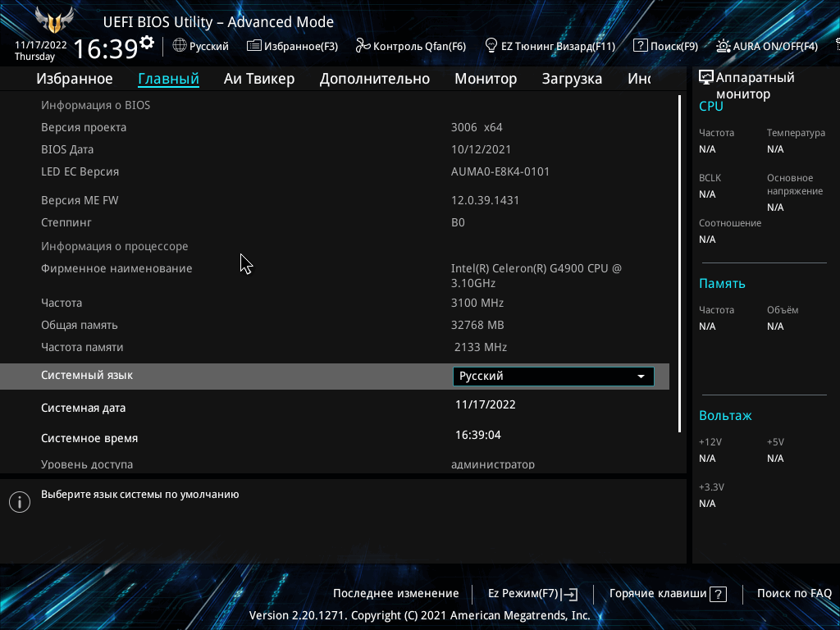The height and width of the screenshot is (630, 840).
Task: Click the info icon in help panel
Action: 20,502
